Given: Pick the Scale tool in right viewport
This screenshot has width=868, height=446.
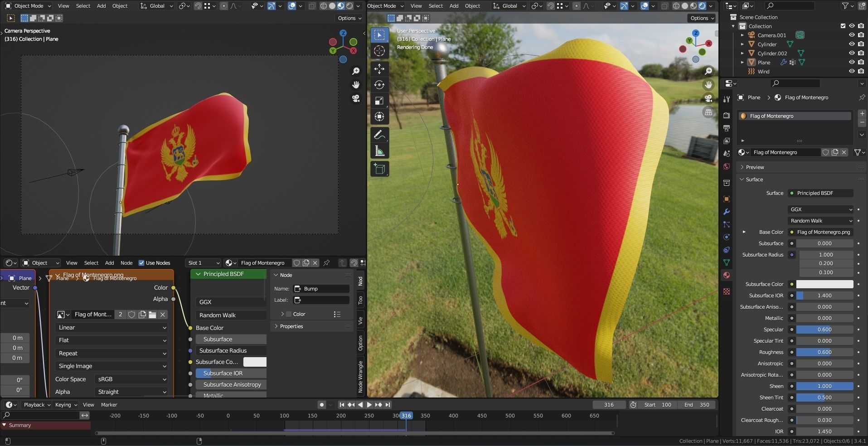Looking at the screenshot, I should tap(379, 101).
